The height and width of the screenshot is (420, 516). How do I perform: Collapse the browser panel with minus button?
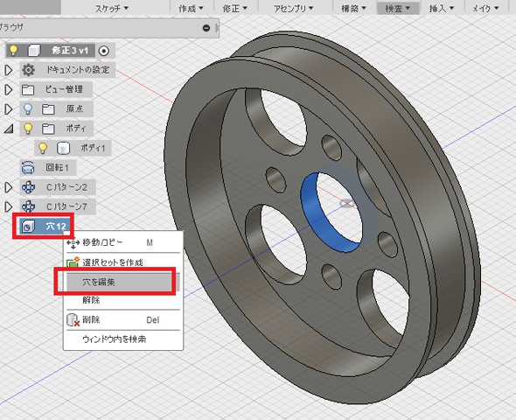206,28
